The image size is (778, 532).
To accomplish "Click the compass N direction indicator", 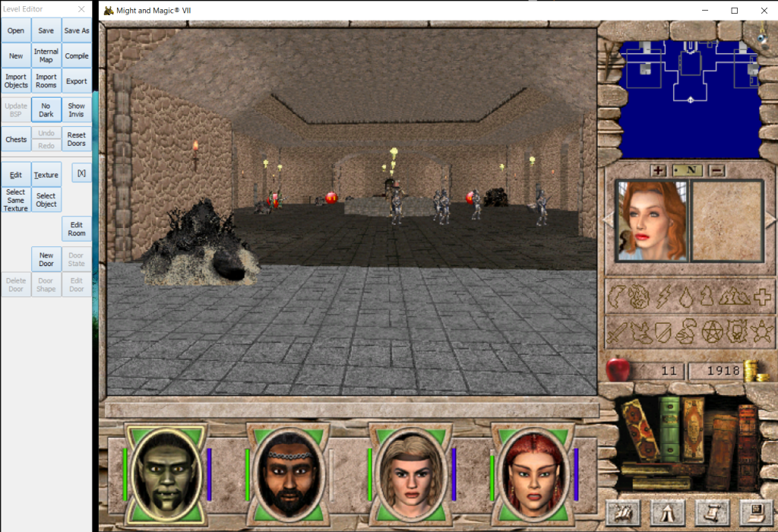I will [x=687, y=171].
